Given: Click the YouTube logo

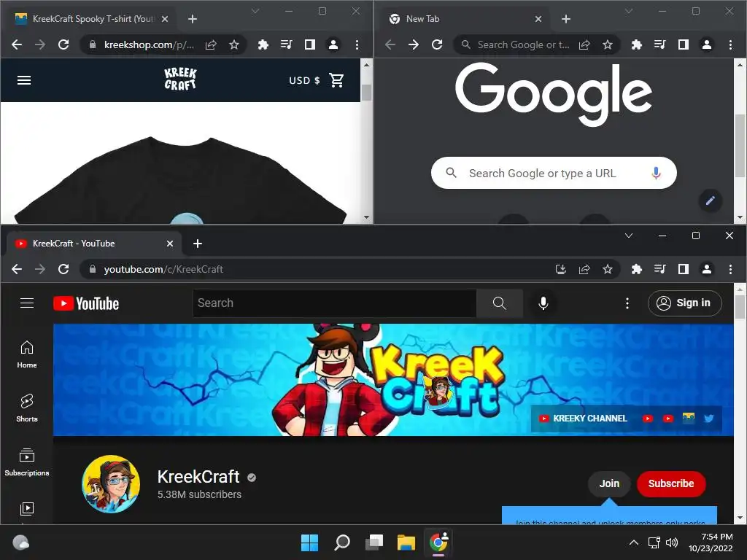Looking at the screenshot, I should pyautogui.click(x=86, y=303).
